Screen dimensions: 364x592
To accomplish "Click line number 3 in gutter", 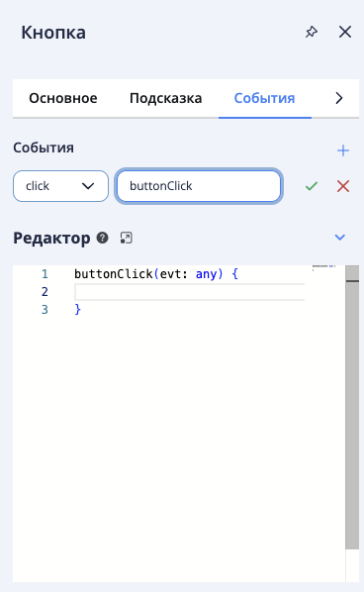I will coord(45,310).
